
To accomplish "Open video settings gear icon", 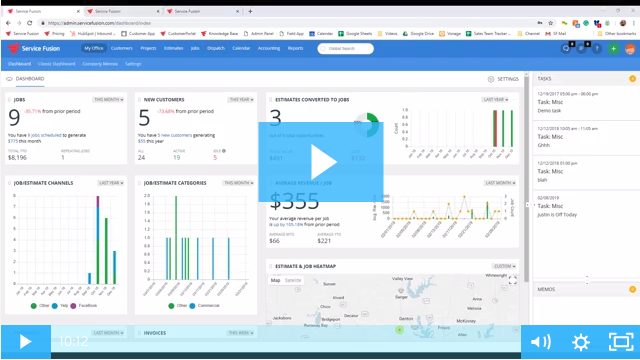I will coord(581,342).
